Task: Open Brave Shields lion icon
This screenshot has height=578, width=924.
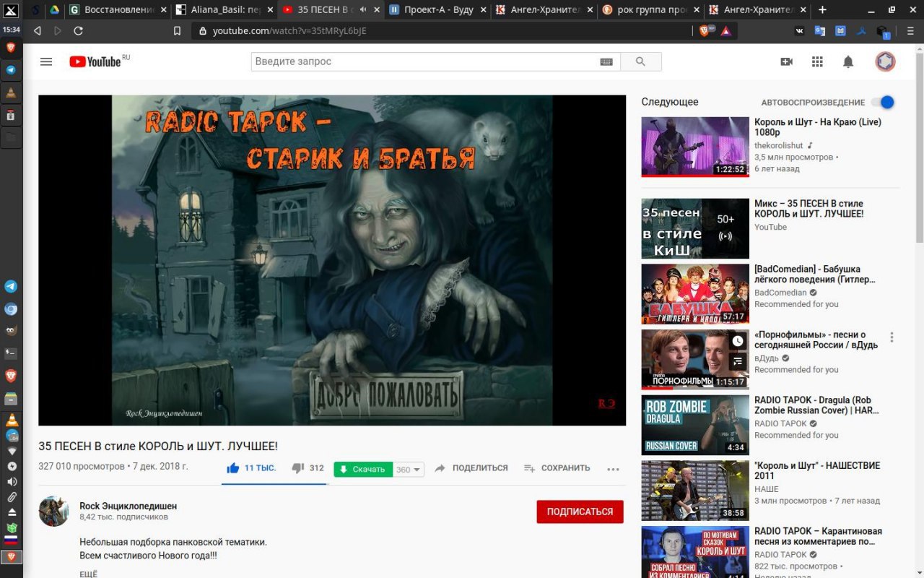Action: 705,30
